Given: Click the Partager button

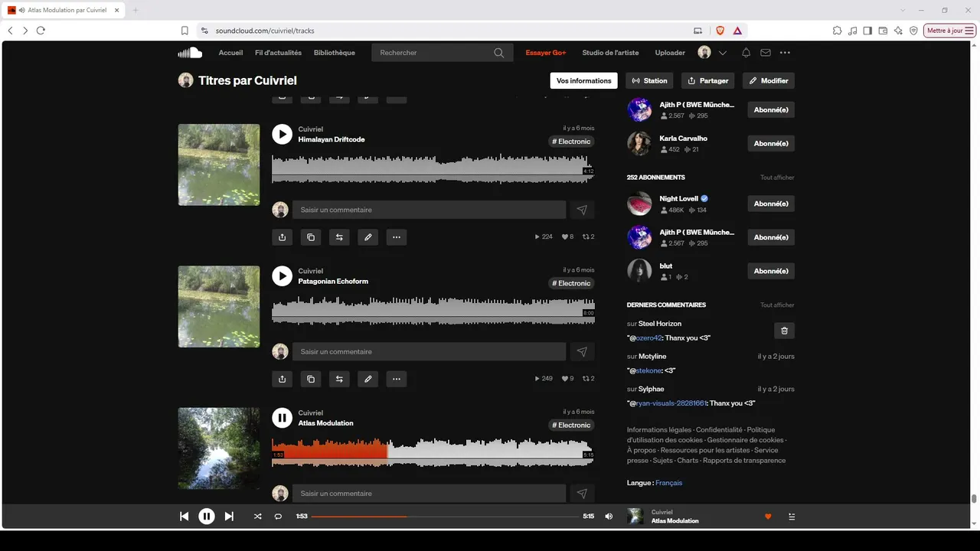Looking at the screenshot, I should coord(707,80).
